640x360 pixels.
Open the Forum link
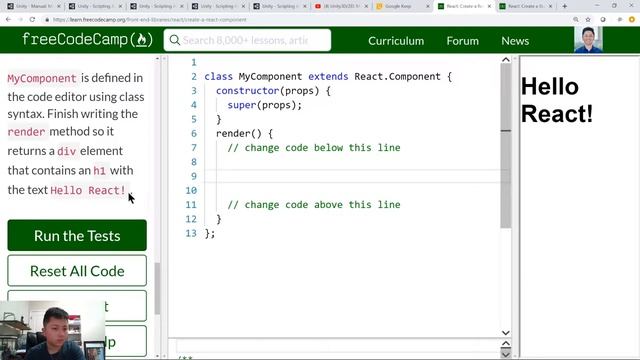click(462, 41)
